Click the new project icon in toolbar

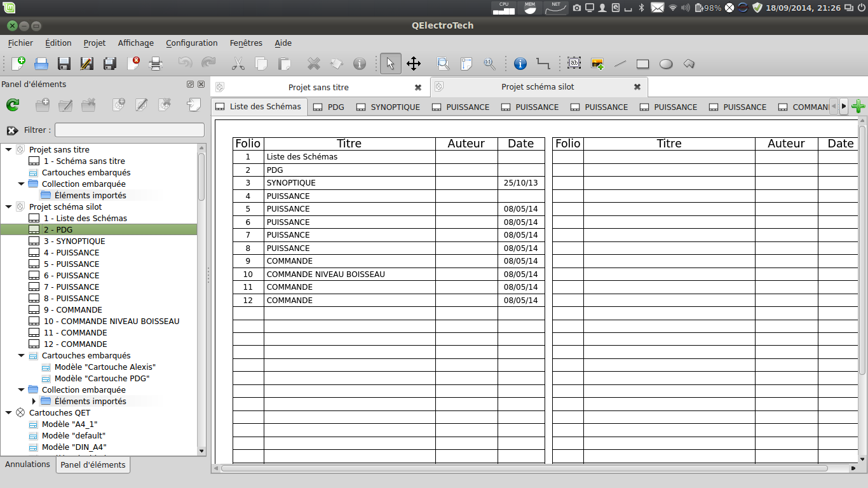(x=18, y=64)
